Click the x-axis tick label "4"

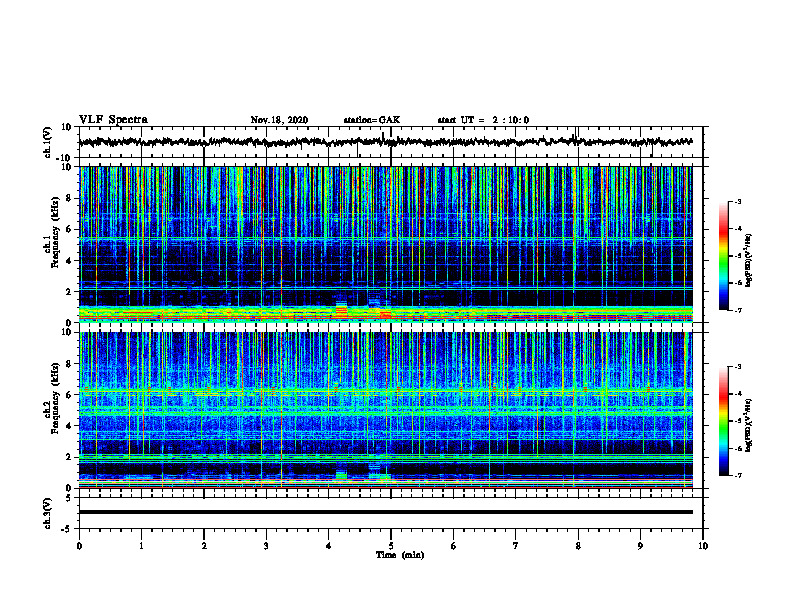click(328, 546)
